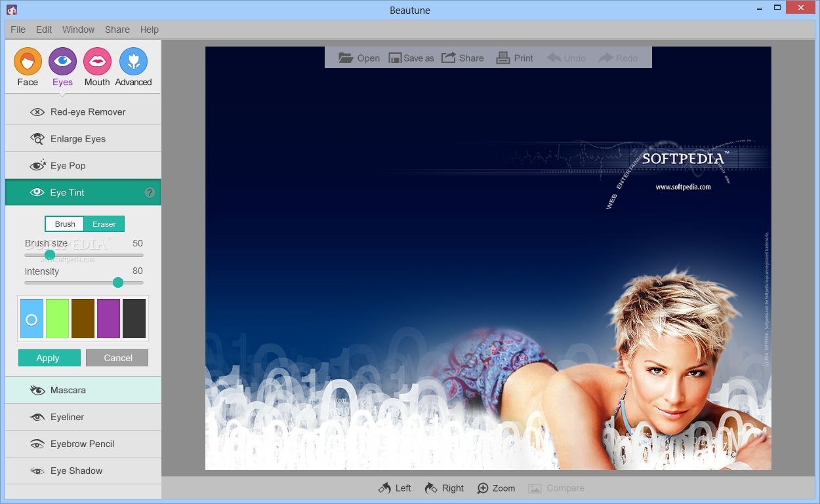Apply the eye tint changes
Image resolution: width=820 pixels, height=504 pixels.
[49, 358]
